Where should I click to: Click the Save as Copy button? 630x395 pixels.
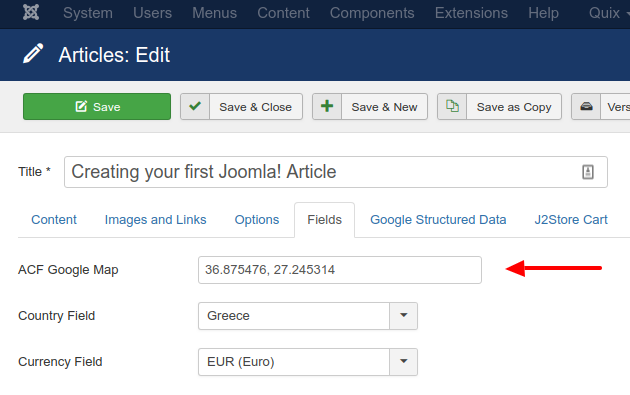(499, 106)
